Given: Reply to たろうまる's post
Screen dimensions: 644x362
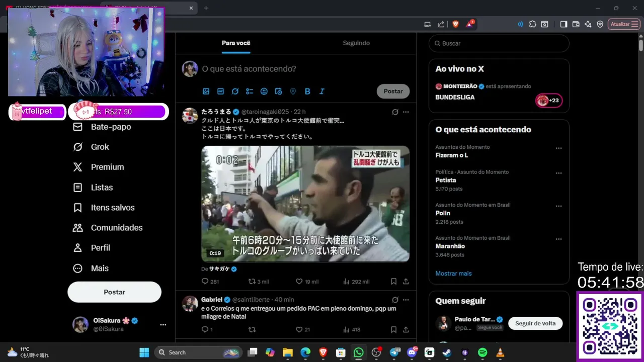Looking at the screenshot, I should pyautogui.click(x=210, y=282).
